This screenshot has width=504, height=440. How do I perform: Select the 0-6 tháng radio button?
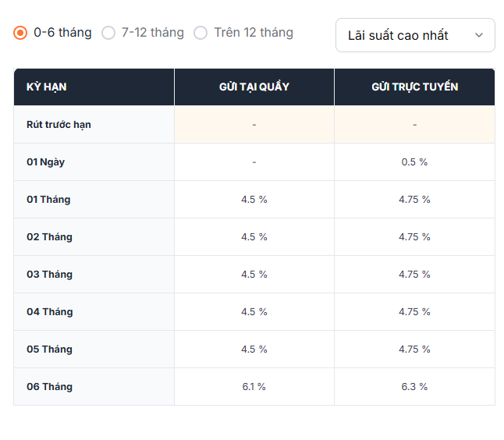pyautogui.click(x=20, y=33)
